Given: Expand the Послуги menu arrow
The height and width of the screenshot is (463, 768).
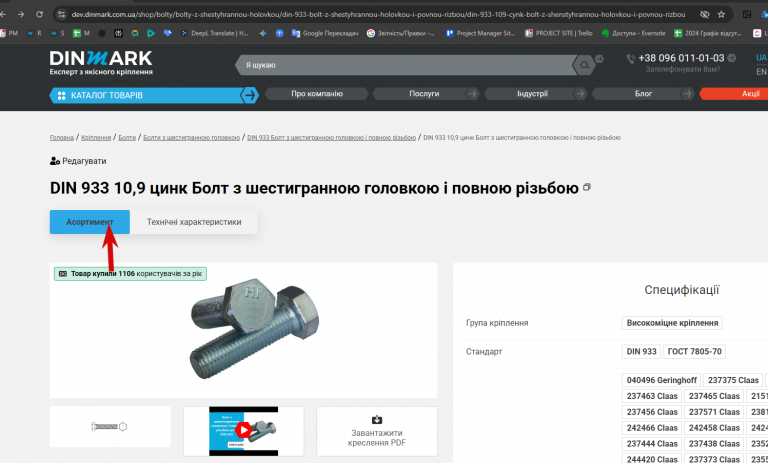Looking at the screenshot, I should [472, 94].
